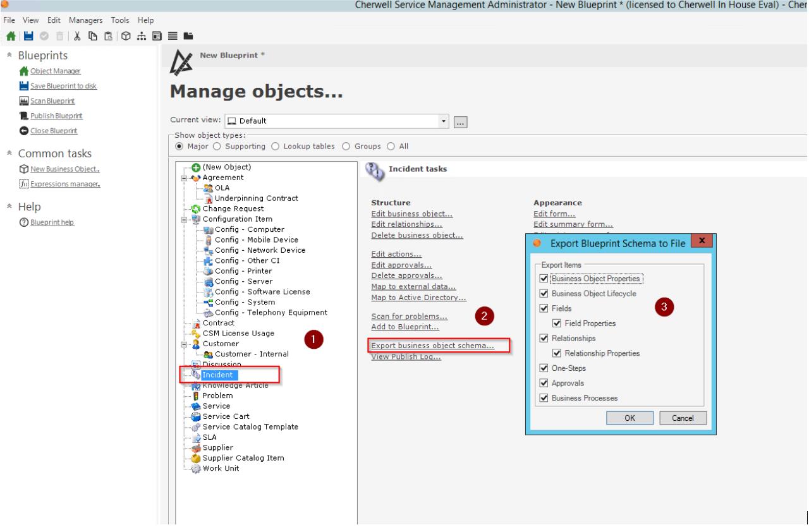809x532 pixels.
Task: Toggle the One-Steps checkbox
Action: pos(544,368)
